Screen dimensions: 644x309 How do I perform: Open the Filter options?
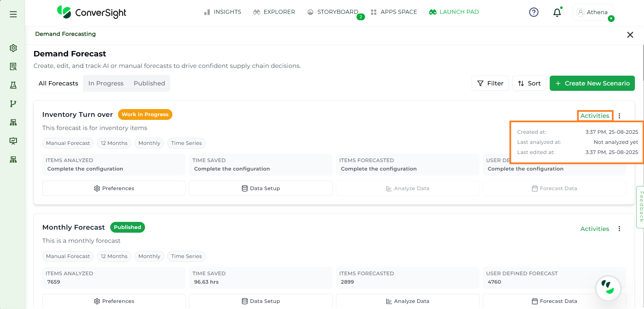(x=490, y=83)
